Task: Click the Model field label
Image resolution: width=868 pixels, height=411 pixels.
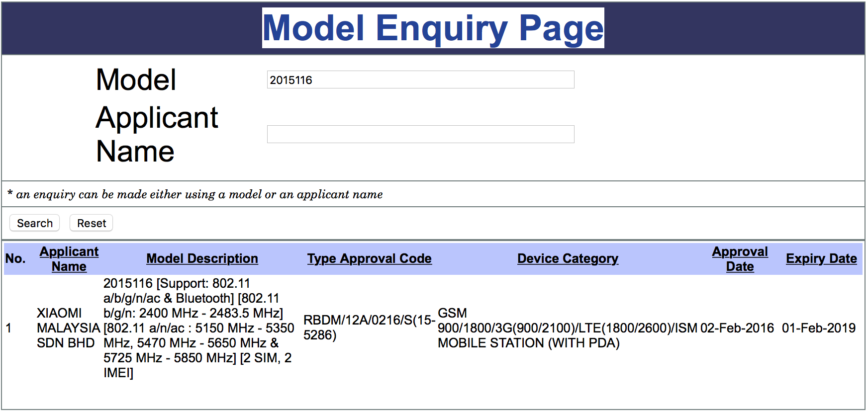Action: click(x=136, y=80)
